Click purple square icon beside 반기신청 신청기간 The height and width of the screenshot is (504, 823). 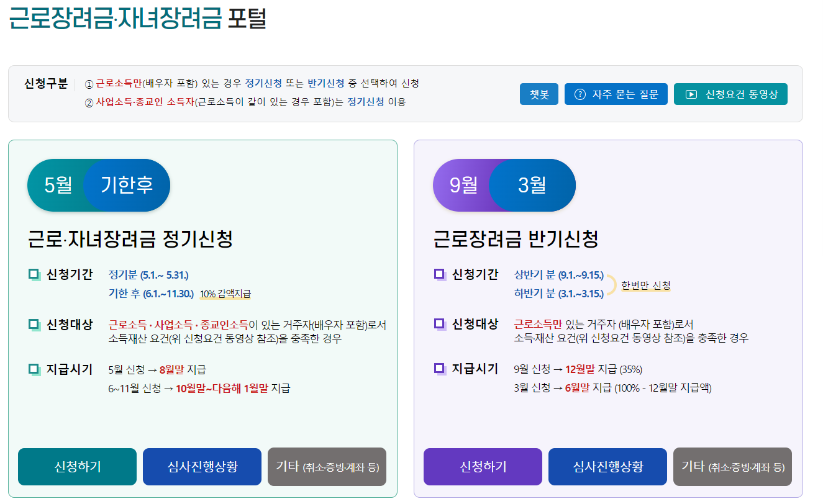[440, 274]
